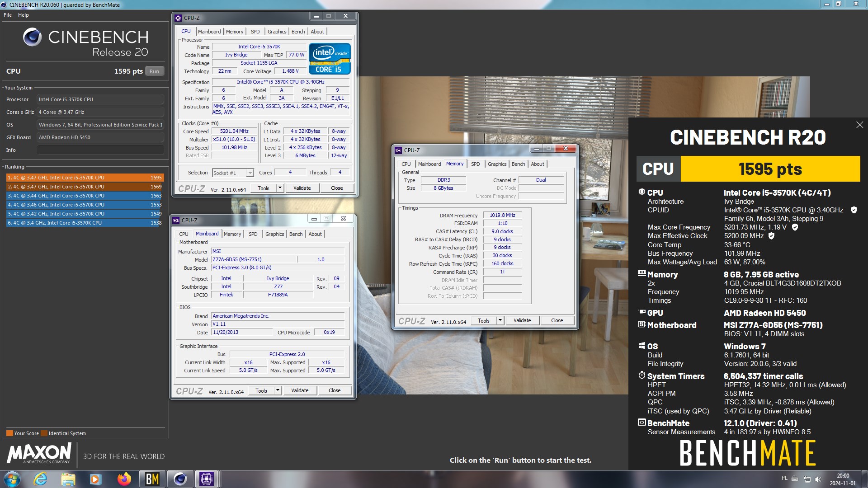Click the GFX Board field AMD Radeon HD 5450
This screenshot has height=488, width=868.
100,137
